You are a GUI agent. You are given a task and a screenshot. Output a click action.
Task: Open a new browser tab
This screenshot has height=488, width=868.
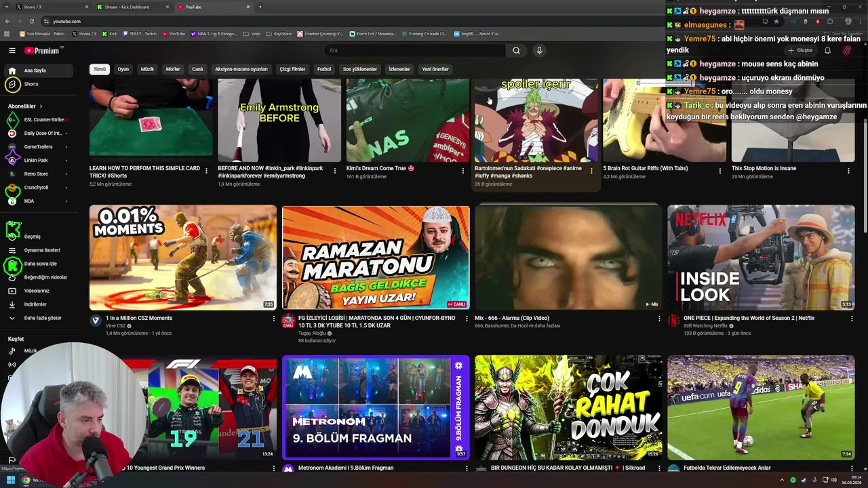260,7
